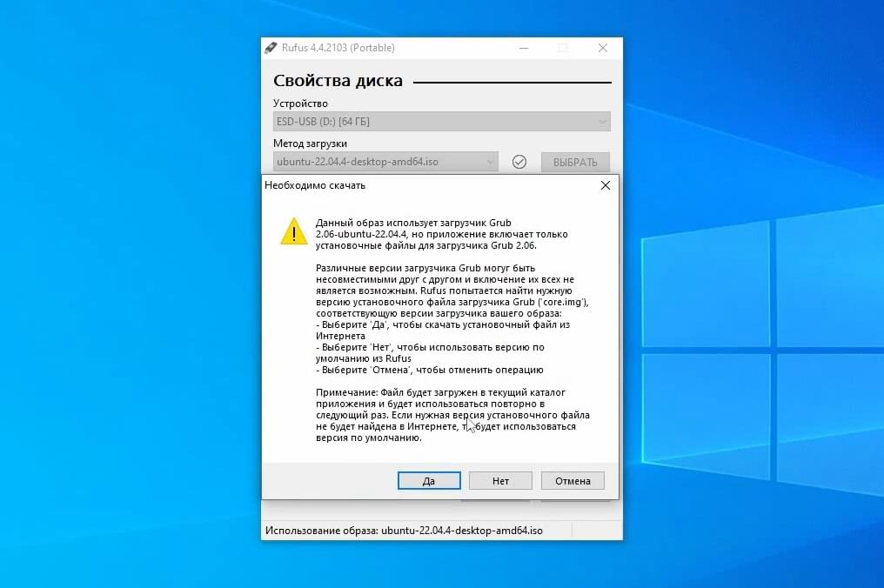Image resolution: width=884 pixels, height=588 pixels.
Task: Click the paragraph starting 'Примечание: Файл будет загружен'
Action: 452,415
